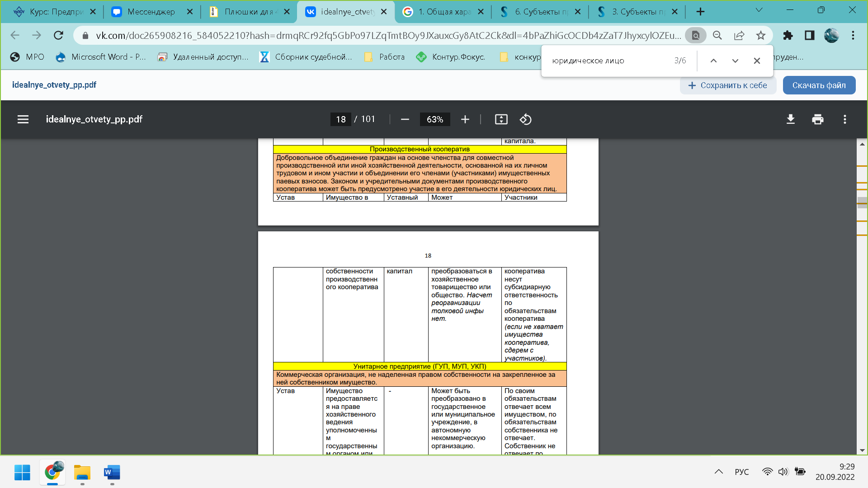Go to previous search match

click(x=713, y=61)
